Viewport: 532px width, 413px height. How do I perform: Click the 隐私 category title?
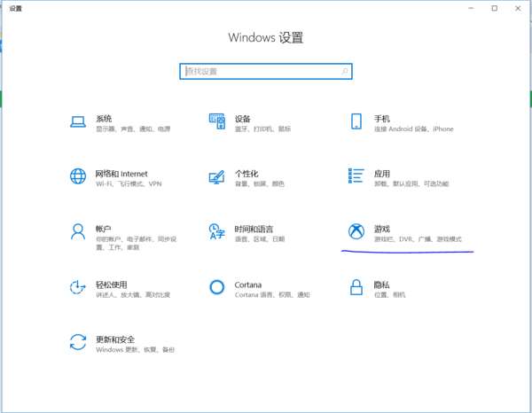coord(381,284)
